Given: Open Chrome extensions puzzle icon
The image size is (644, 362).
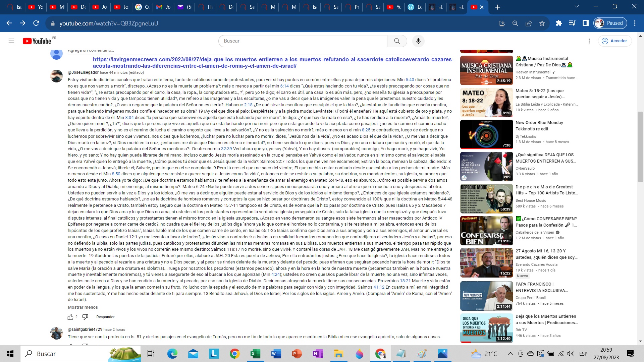Looking at the screenshot, I should 559,23.
